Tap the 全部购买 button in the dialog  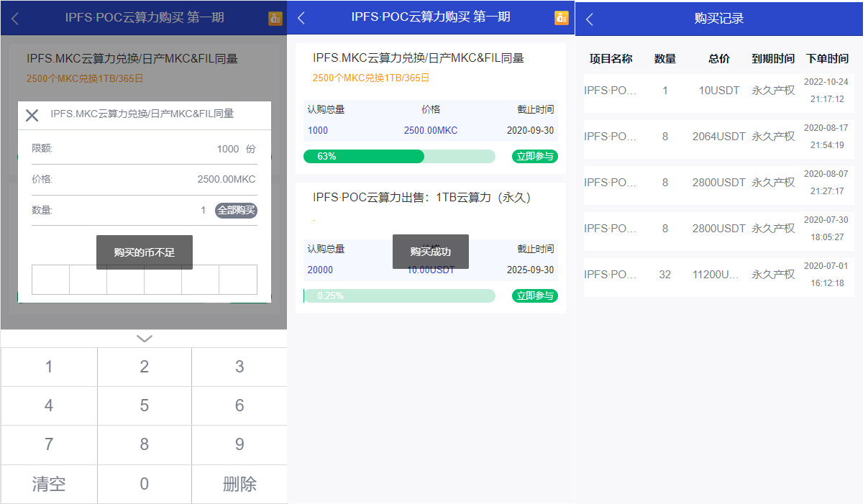pyautogui.click(x=236, y=211)
